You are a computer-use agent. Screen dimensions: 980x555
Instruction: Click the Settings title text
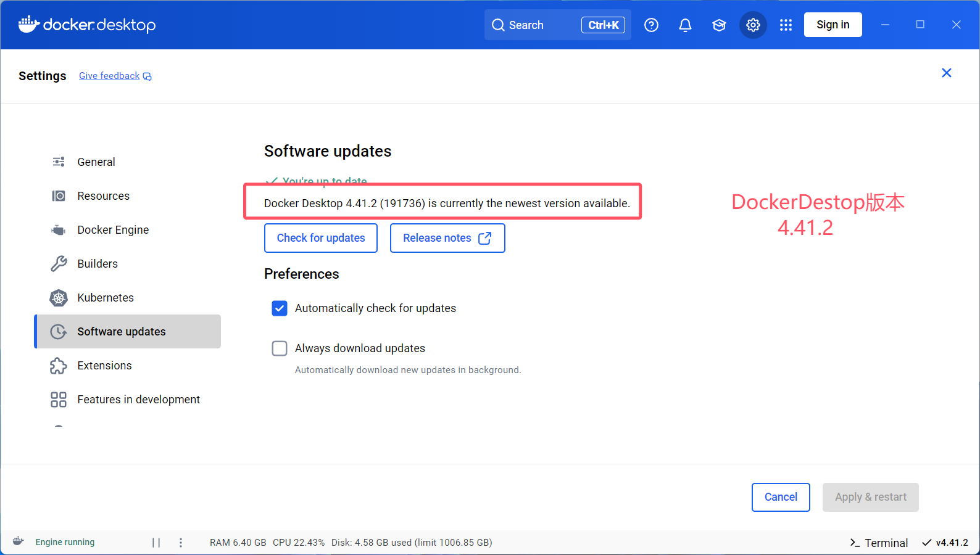tap(43, 76)
